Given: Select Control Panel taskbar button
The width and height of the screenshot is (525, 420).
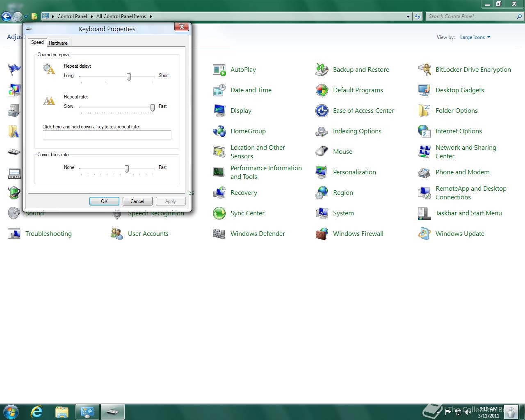Looking at the screenshot, I should click(87, 412).
